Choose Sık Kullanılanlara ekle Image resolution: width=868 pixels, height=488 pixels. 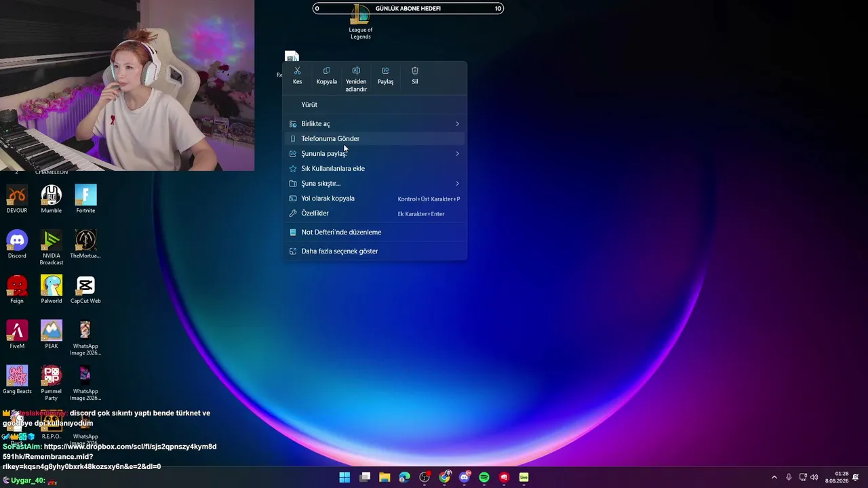pyautogui.click(x=374, y=168)
